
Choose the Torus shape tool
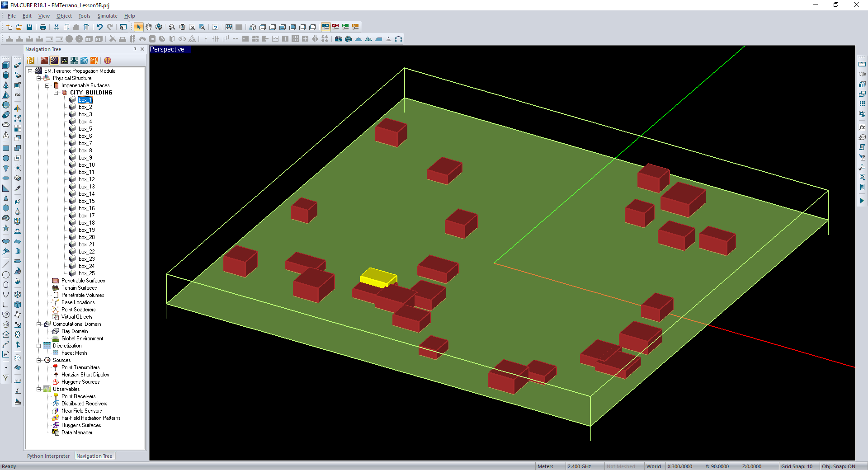[x=6, y=125]
